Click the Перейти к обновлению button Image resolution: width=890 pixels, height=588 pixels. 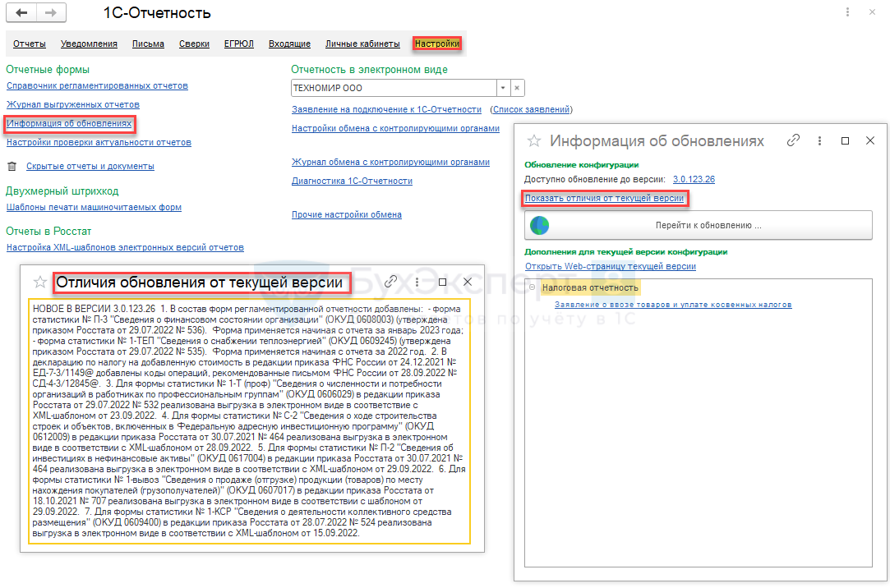point(699,226)
